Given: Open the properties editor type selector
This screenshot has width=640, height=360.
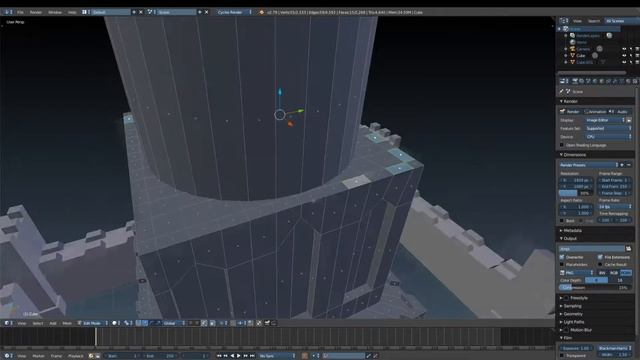Looking at the screenshot, I should pos(564,81).
